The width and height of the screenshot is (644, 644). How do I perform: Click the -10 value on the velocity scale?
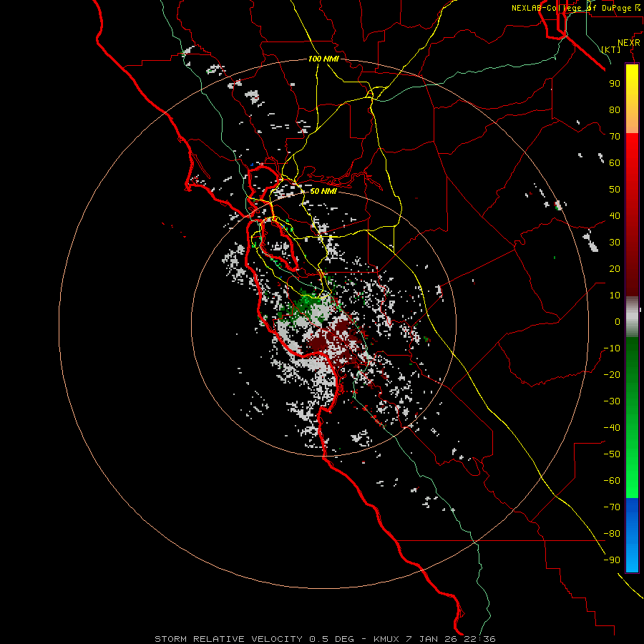coord(612,348)
